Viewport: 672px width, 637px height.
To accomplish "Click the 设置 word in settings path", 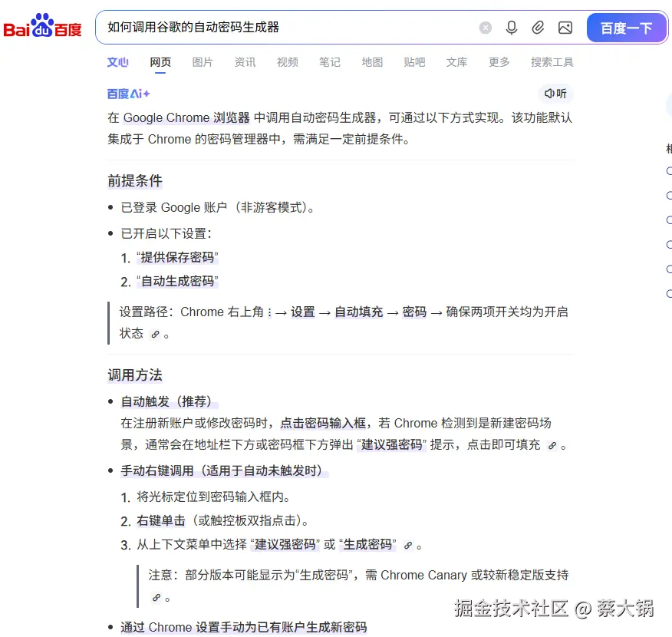I will 302,312.
